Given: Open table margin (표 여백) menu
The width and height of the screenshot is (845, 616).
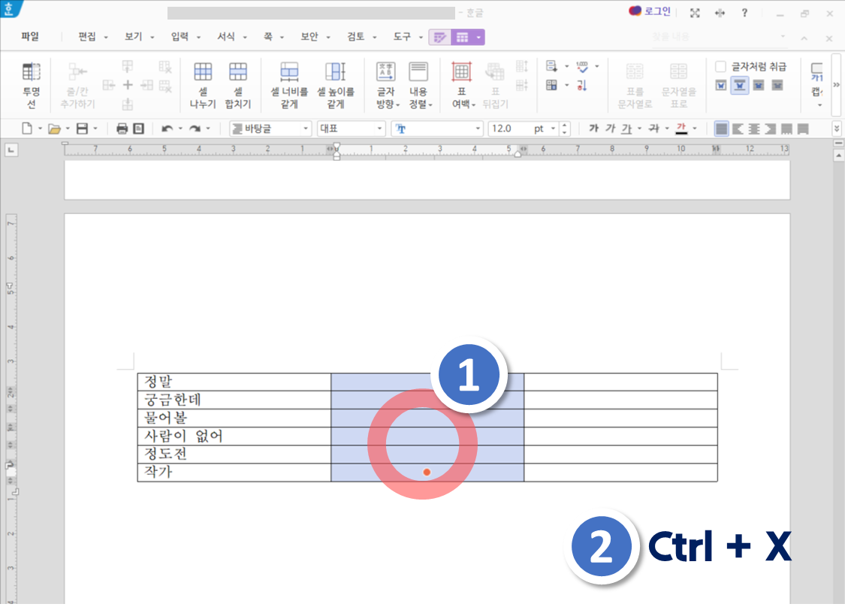Looking at the screenshot, I should (462, 85).
